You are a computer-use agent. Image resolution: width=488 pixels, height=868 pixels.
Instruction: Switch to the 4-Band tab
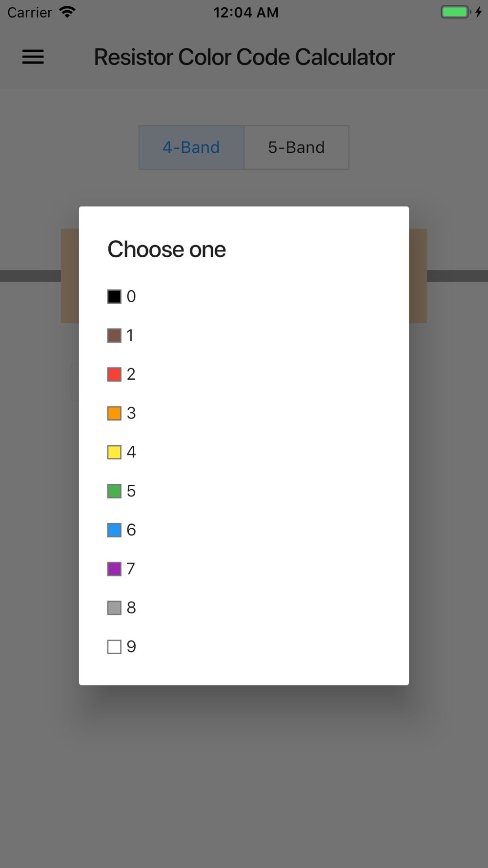tap(191, 147)
